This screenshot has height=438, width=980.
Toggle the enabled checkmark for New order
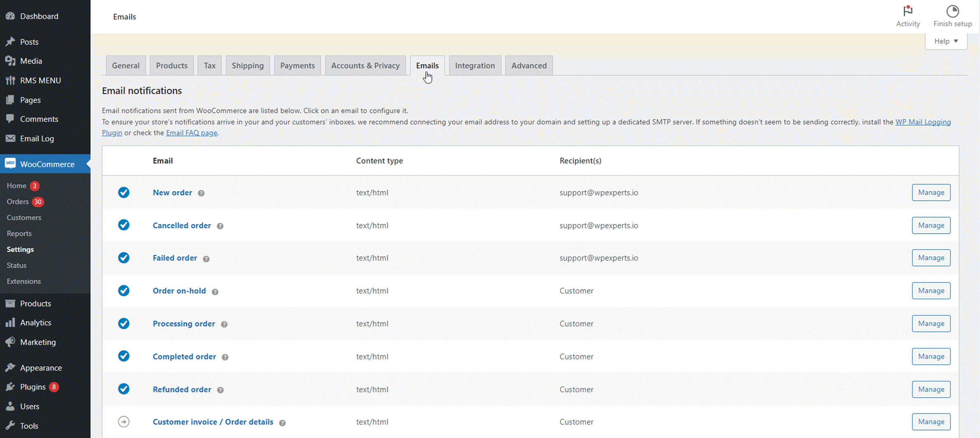(123, 192)
